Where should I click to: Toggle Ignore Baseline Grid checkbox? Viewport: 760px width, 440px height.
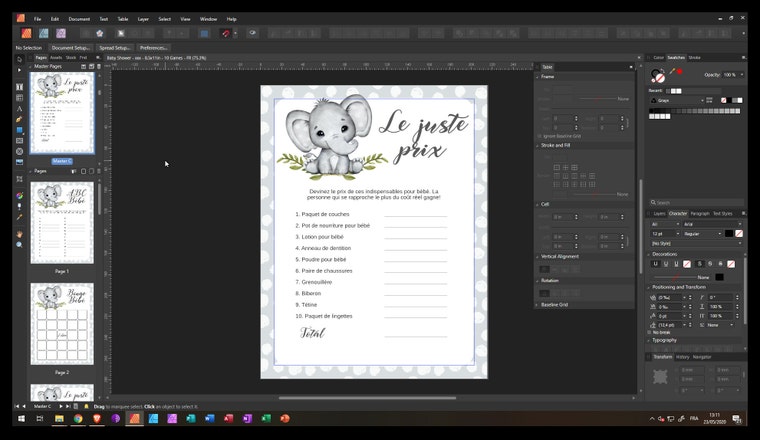click(539, 136)
